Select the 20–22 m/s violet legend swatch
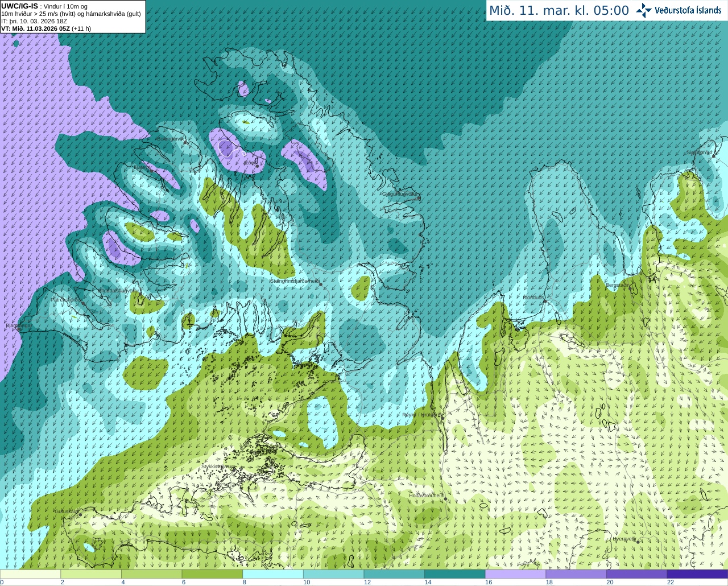This screenshot has width=728, height=586. [637, 574]
